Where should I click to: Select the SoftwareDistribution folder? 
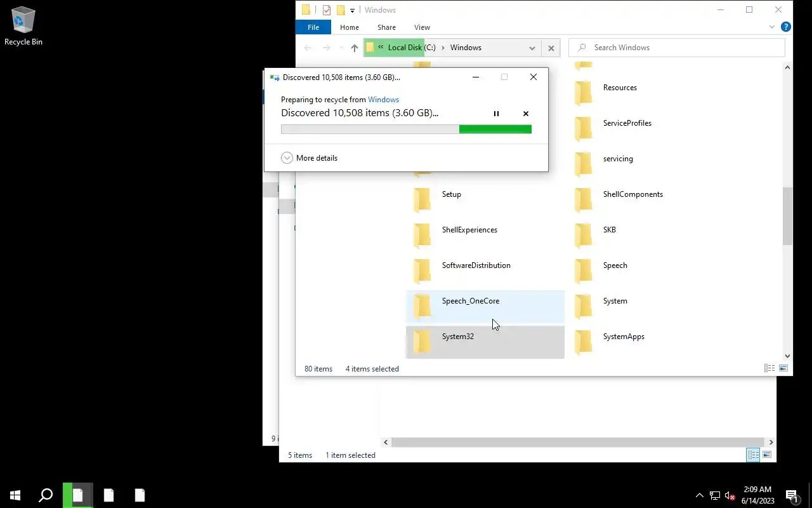pos(485,270)
